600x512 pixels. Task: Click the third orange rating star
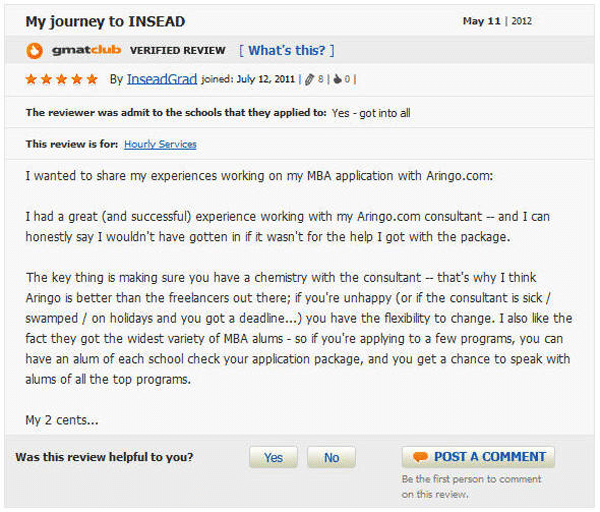coord(61,79)
